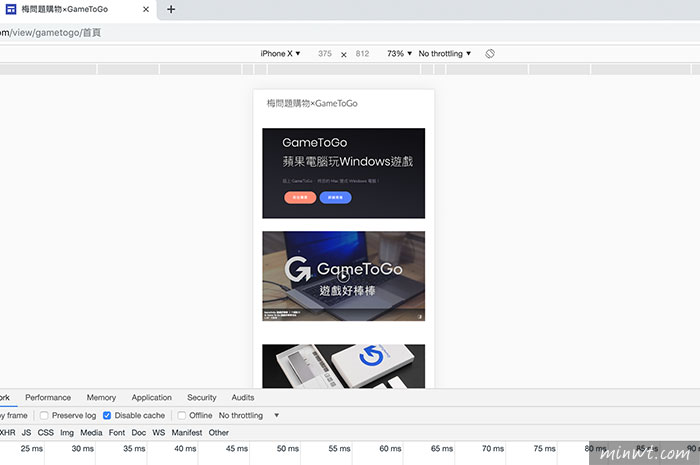Screen dimensions: 700x465
Task: Open a new browser tab with plus icon
Action: click(171, 9)
